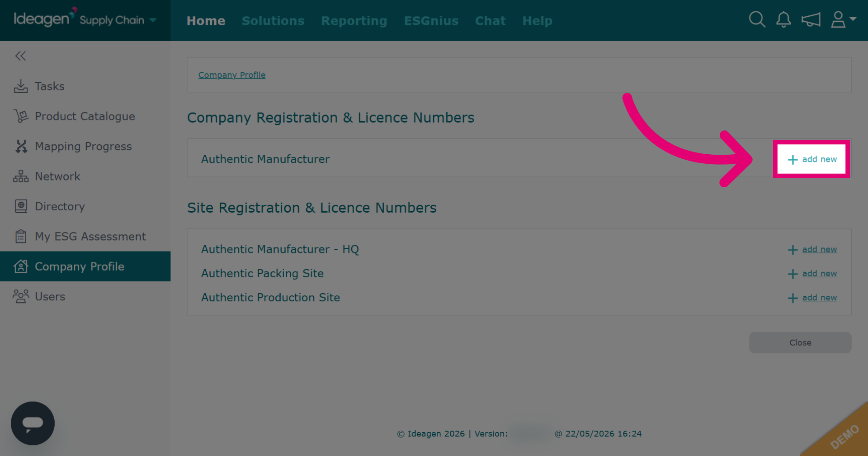
Task: Click the Company Registration & Licence Numbers heading
Action: [330, 118]
